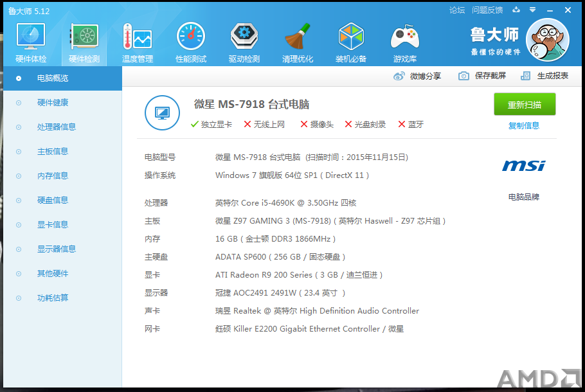Open 游戏库 game library controller icon

405,37
